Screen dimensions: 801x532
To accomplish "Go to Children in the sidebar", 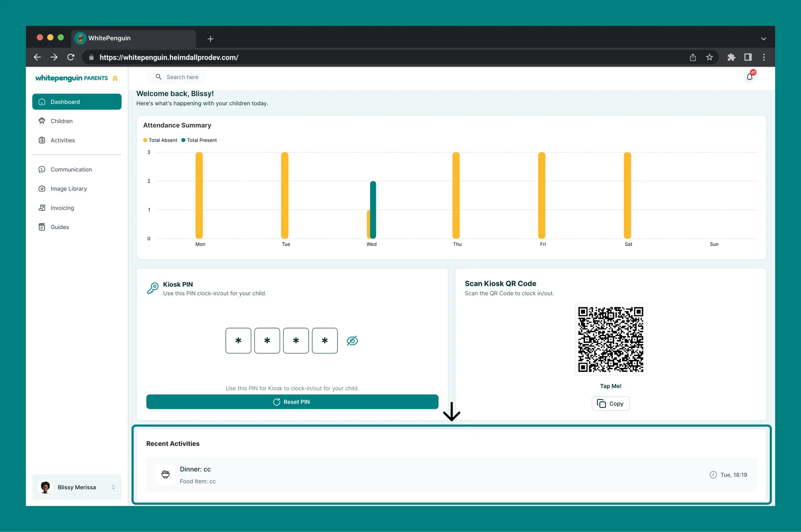I will 77,121.
